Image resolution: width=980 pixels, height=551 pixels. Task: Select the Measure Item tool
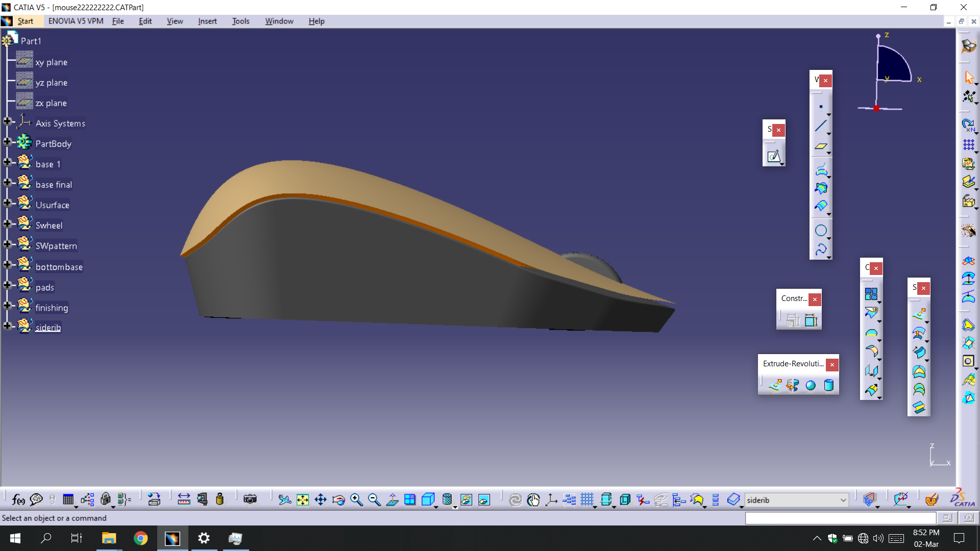click(x=202, y=500)
